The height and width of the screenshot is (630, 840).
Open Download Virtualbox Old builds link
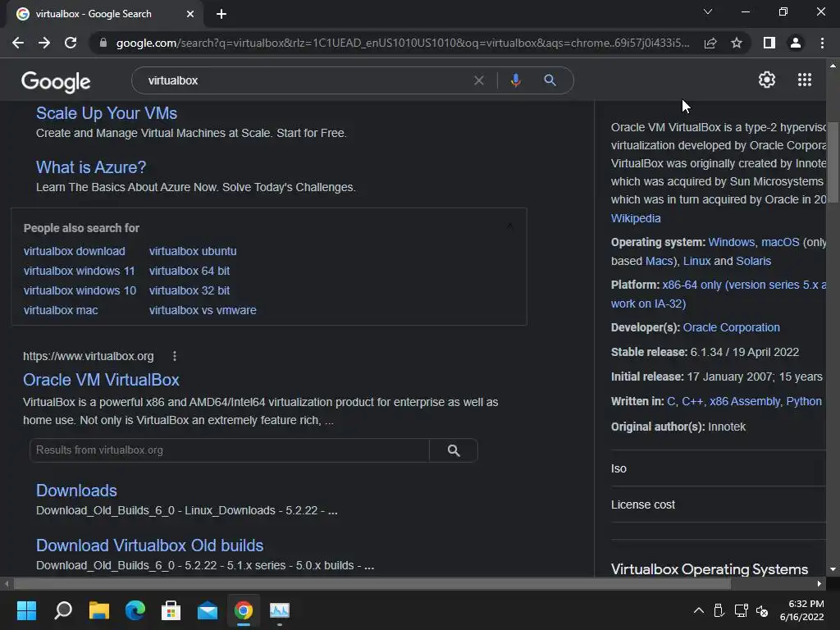pyautogui.click(x=149, y=546)
